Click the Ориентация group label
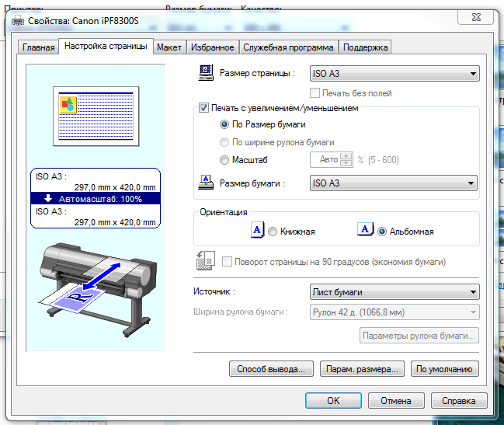This screenshot has width=504, height=425. click(224, 212)
